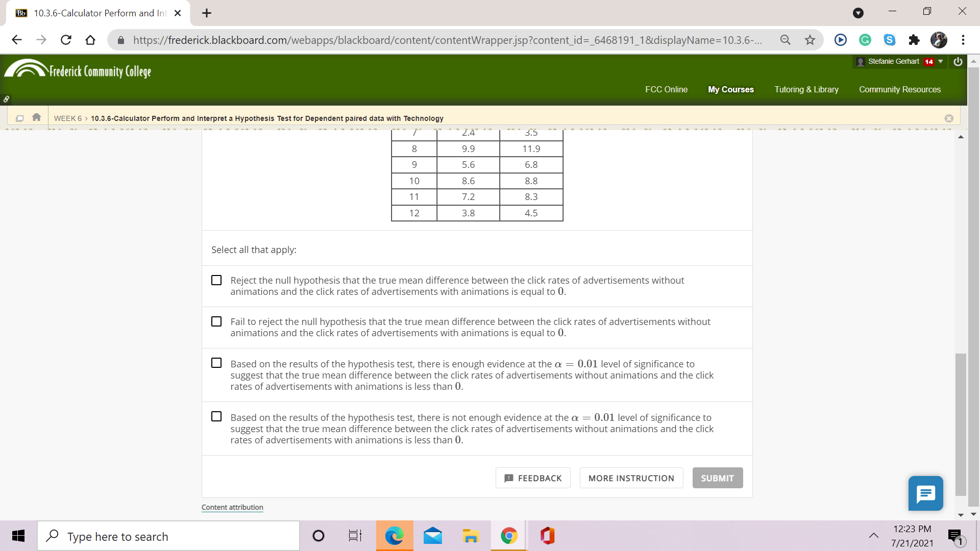Click the Blackboard home icon in breadcrumb
This screenshot has width=980, height=551.
(36, 117)
